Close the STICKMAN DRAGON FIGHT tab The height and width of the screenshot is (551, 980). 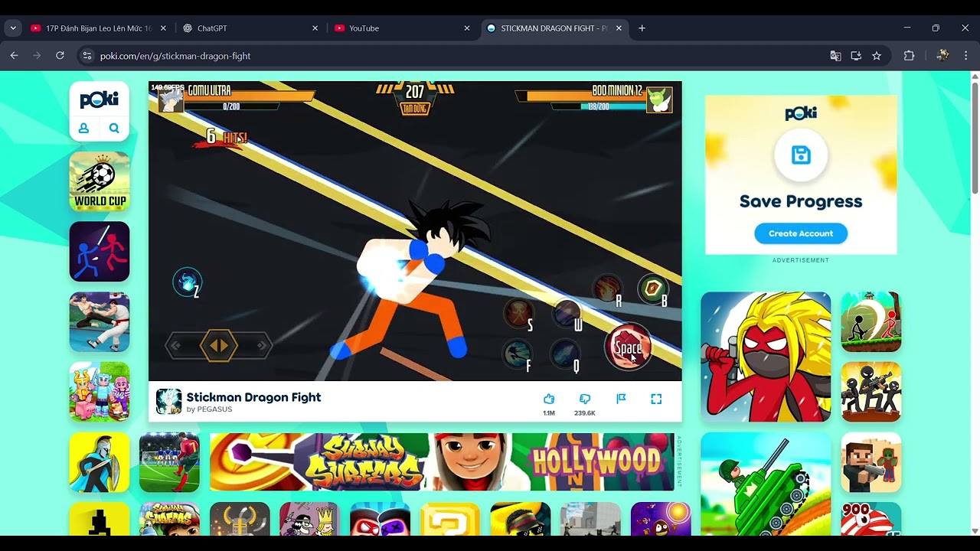coord(619,28)
